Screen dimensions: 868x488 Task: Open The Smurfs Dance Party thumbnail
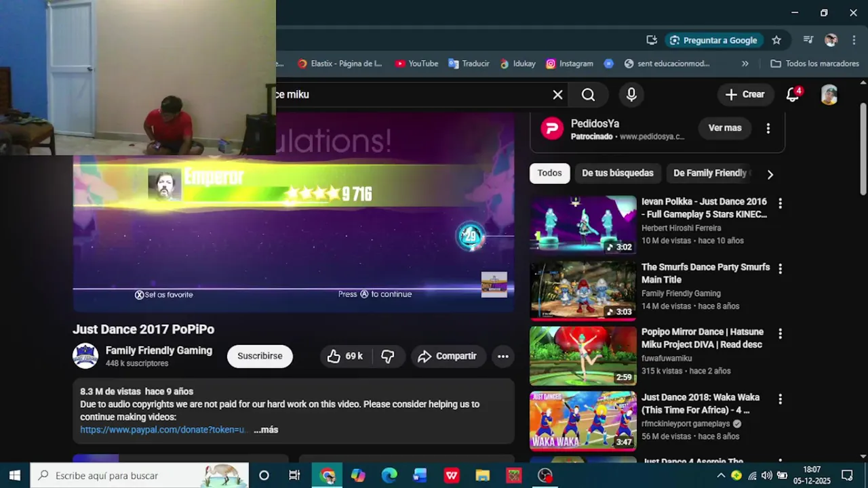(x=583, y=290)
